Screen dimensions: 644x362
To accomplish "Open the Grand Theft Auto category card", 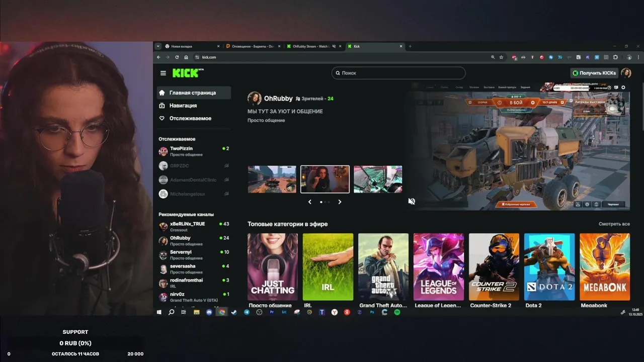I will pyautogui.click(x=383, y=267).
